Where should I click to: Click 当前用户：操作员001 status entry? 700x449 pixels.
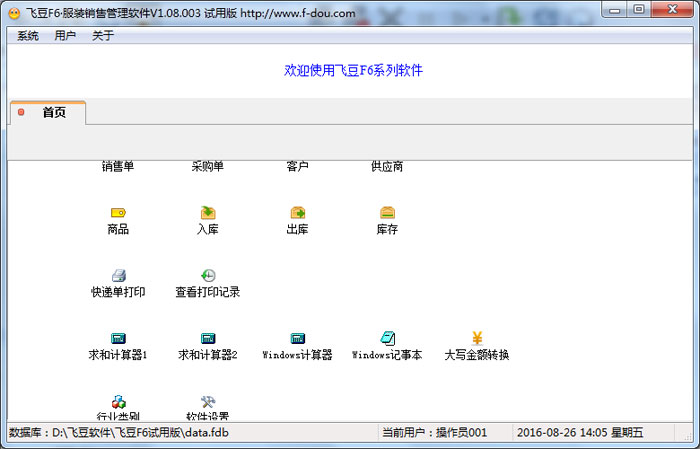click(434, 432)
